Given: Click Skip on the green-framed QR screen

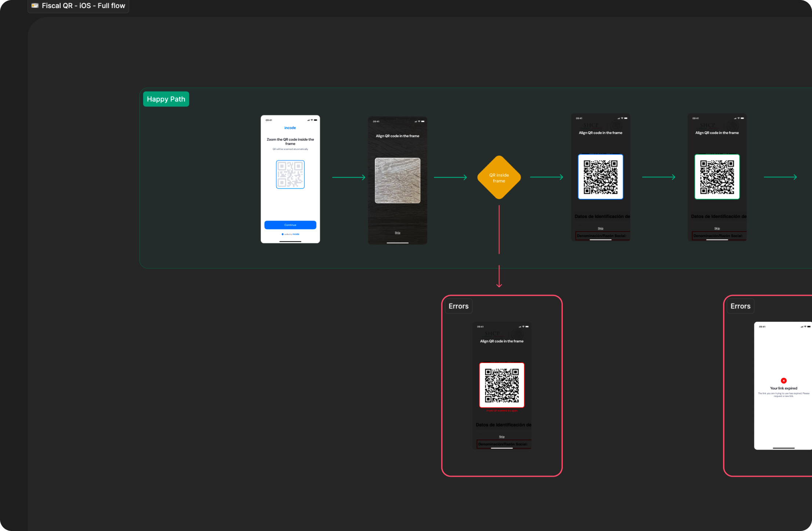Looking at the screenshot, I should [717, 228].
